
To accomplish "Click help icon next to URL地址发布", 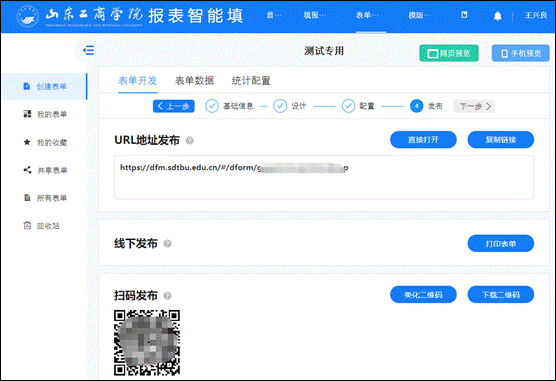I will pyautogui.click(x=190, y=140).
